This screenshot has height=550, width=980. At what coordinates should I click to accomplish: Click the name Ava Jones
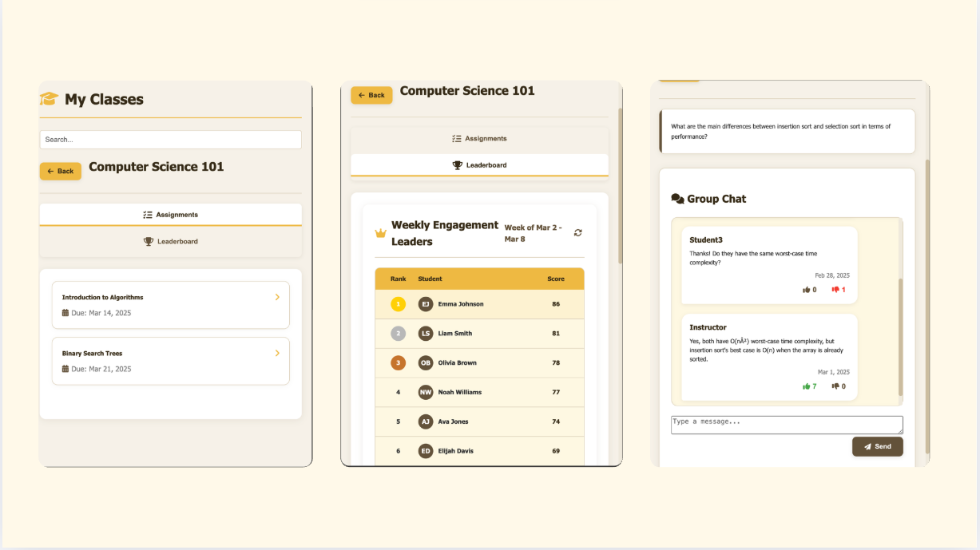point(454,421)
